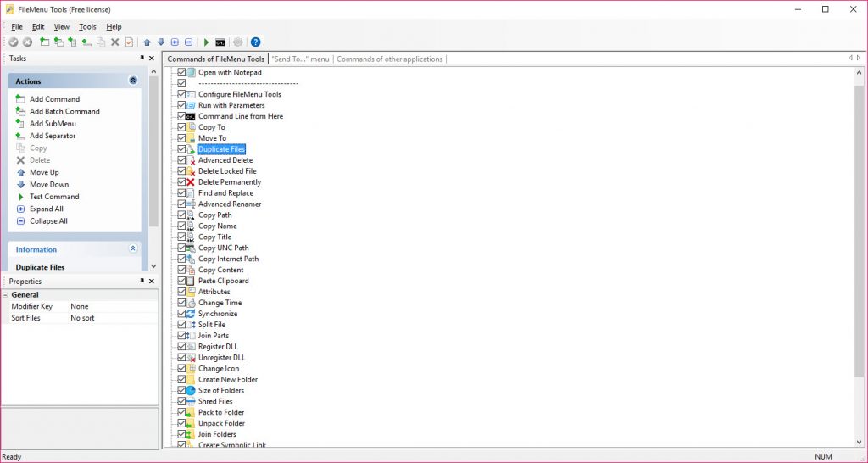Collapse the Information section chevron
Viewport: 868px width, 463px height.
[x=133, y=249]
